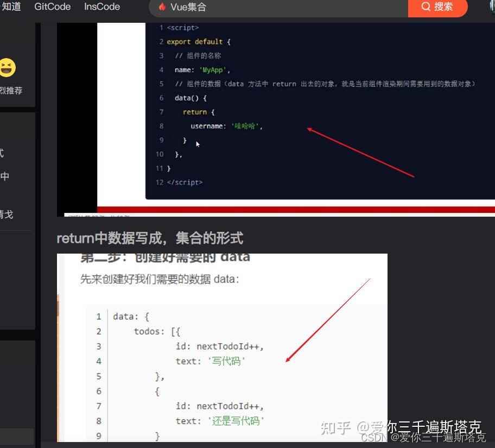Click the magnifier icon inside the 搜索 button
This screenshot has width=495, height=448.
coord(426,7)
